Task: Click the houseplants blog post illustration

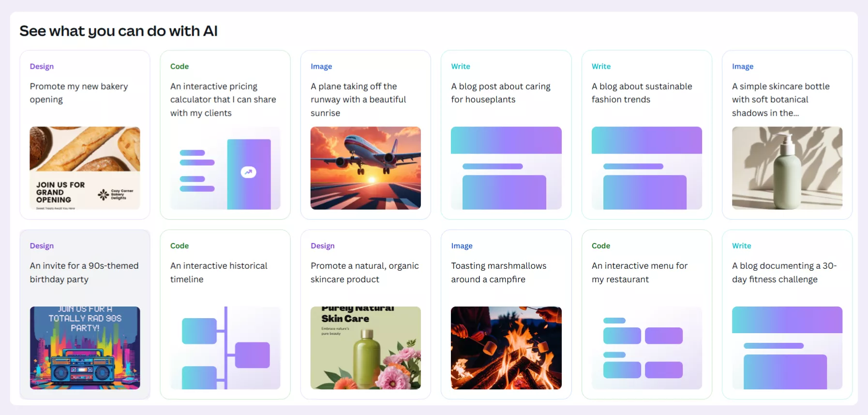Action: (x=506, y=168)
